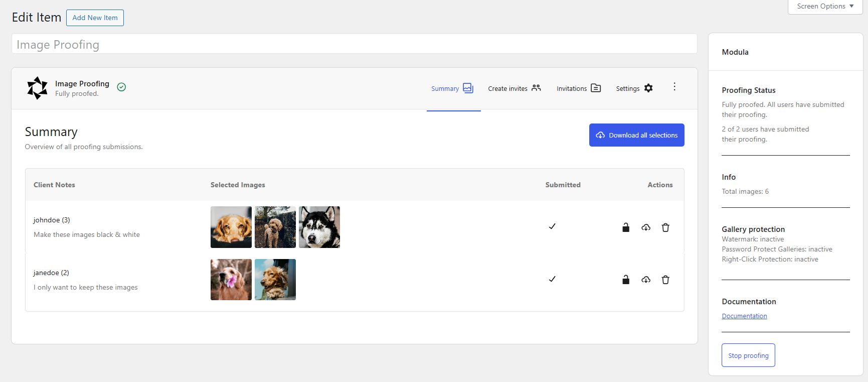Click the Add New Item button
The image size is (868, 382).
coord(95,18)
